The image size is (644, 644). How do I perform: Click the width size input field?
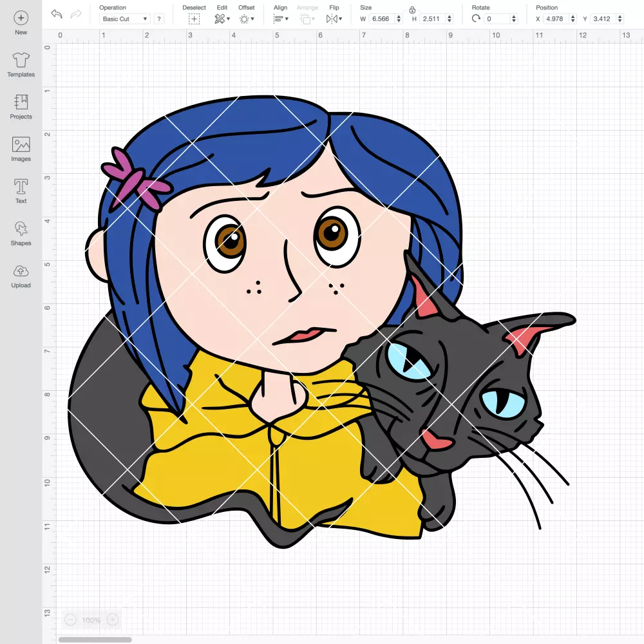381,19
